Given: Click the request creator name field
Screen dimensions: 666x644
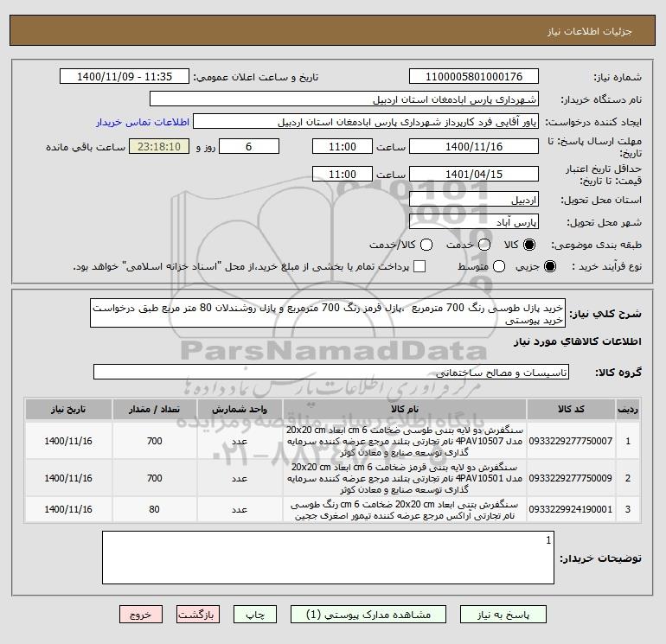Looking at the screenshot, I should pos(366,122).
